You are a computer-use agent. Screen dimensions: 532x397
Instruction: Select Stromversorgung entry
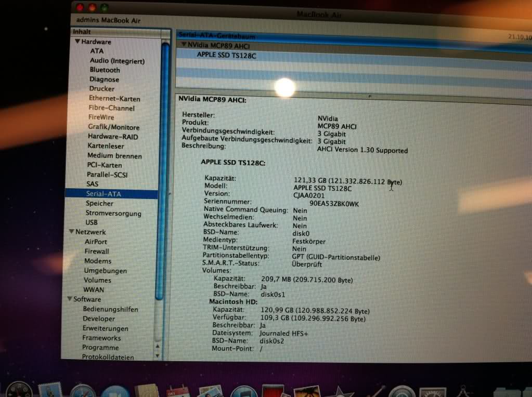[113, 213]
